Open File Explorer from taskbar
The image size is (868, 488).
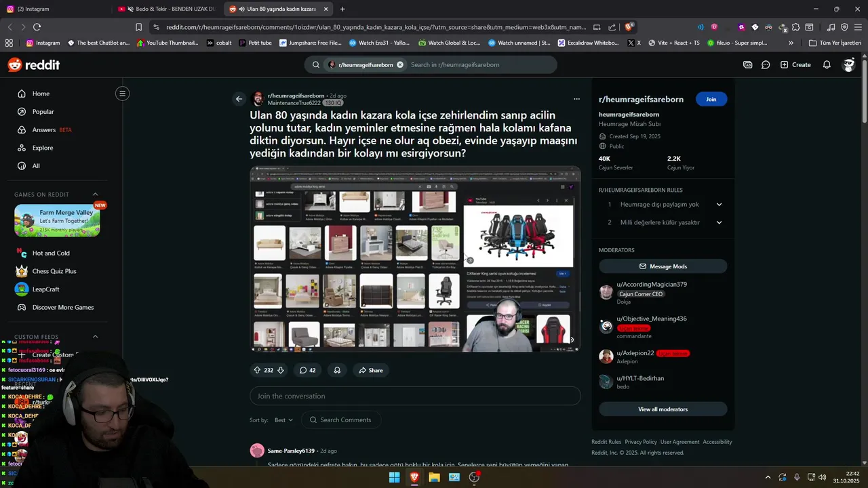click(434, 477)
